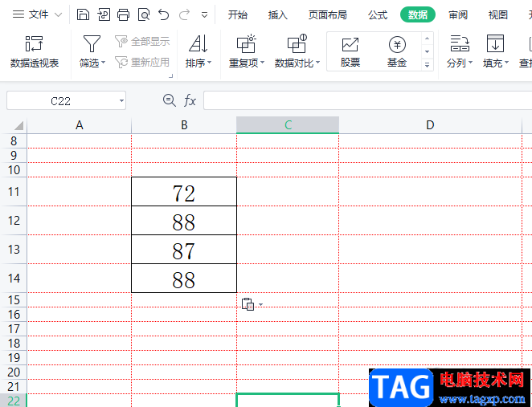Switch to the 视图 tab
532x407 pixels.
point(497,15)
